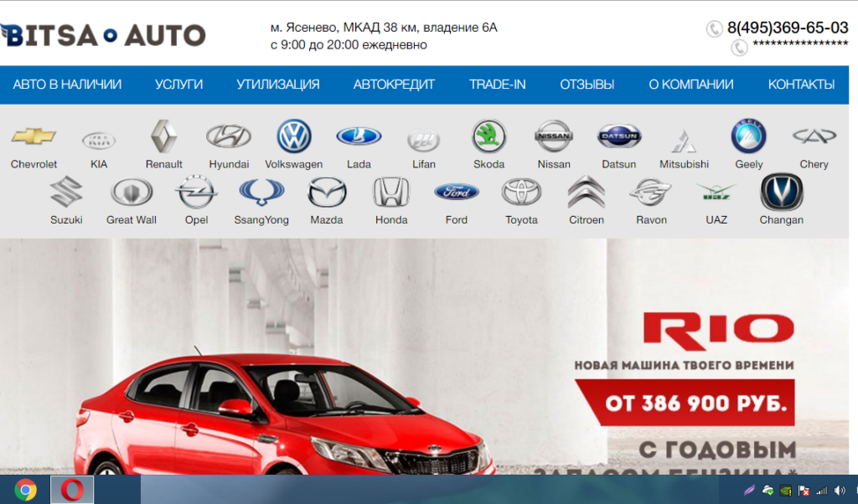
Task: Open the Citroen chevron logo
Action: coord(587,192)
